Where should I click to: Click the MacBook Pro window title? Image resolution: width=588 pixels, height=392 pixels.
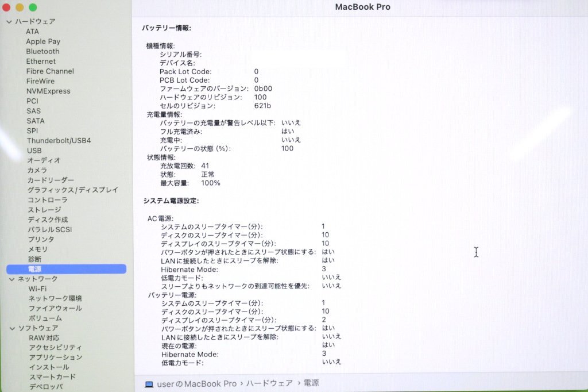click(x=363, y=7)
